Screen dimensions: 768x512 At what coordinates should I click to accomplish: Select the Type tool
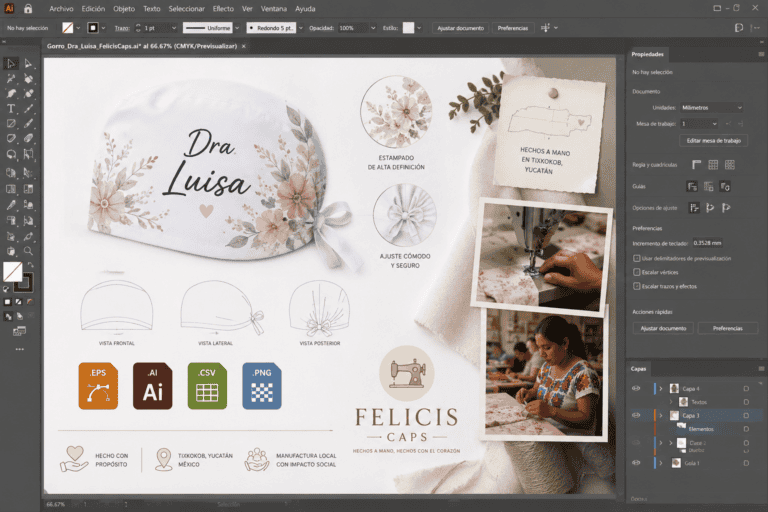click(11, 109)
